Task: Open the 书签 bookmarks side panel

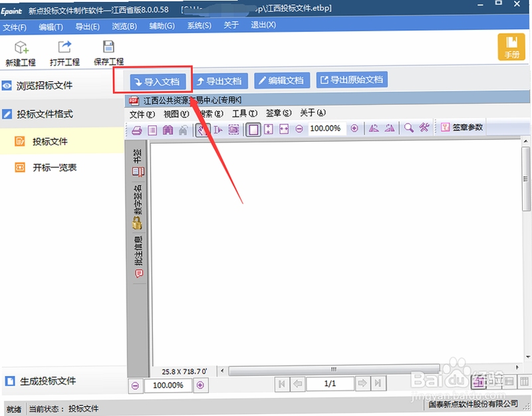Action: click(138, 162)
